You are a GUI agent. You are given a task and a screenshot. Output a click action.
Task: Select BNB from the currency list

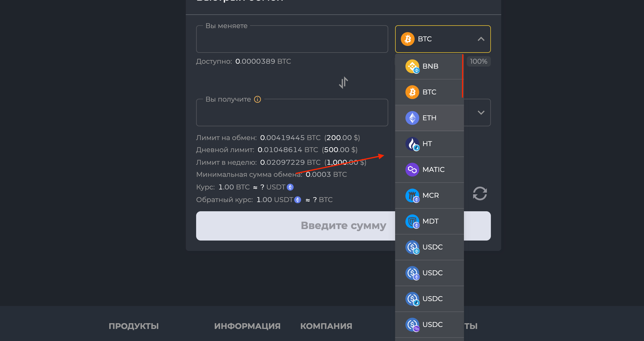click(430, 66)
